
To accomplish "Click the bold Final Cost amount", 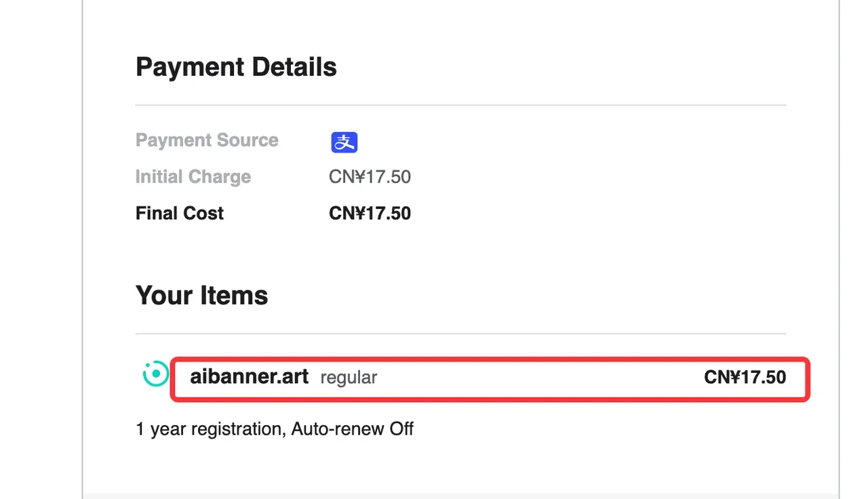I will (x=370, y=214).
